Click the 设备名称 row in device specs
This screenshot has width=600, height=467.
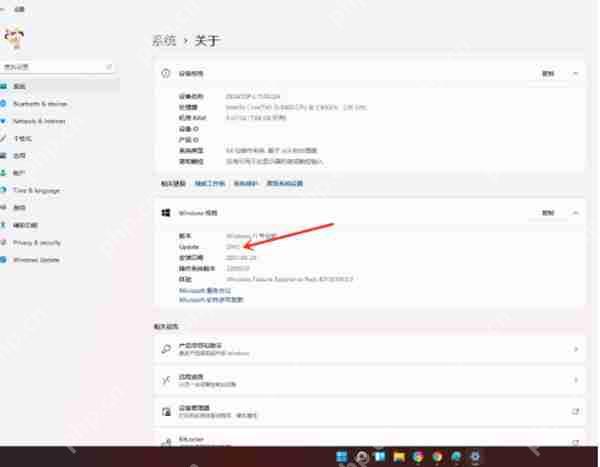230,96
